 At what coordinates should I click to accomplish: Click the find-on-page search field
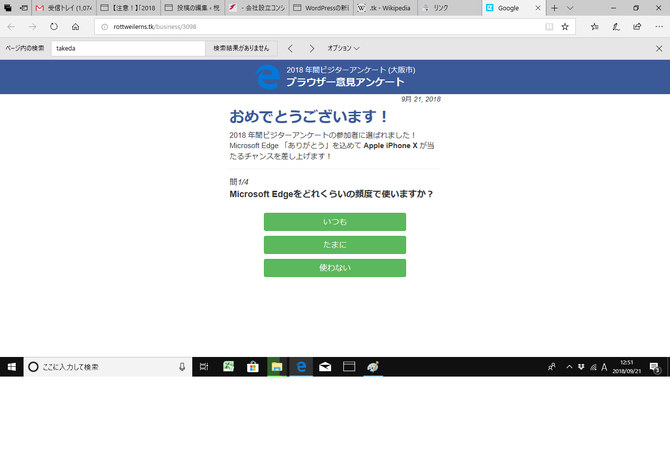tap(128, 48)
